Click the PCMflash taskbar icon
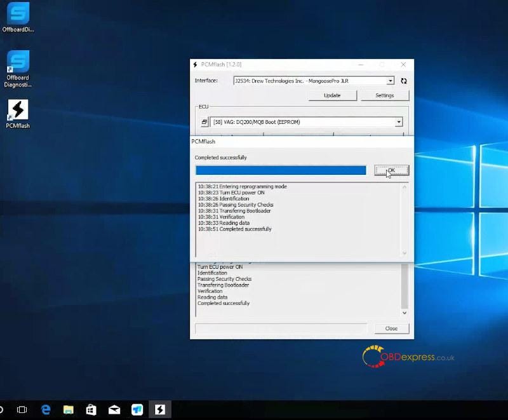The image size is (508, 420). [160, 410]
